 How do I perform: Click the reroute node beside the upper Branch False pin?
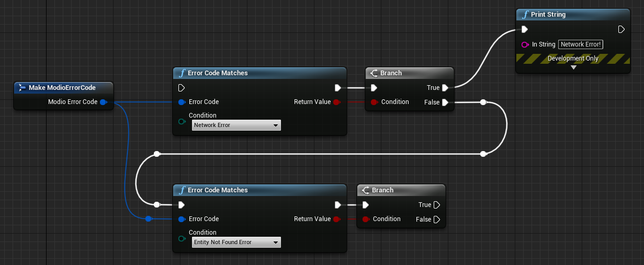(483, 102)
